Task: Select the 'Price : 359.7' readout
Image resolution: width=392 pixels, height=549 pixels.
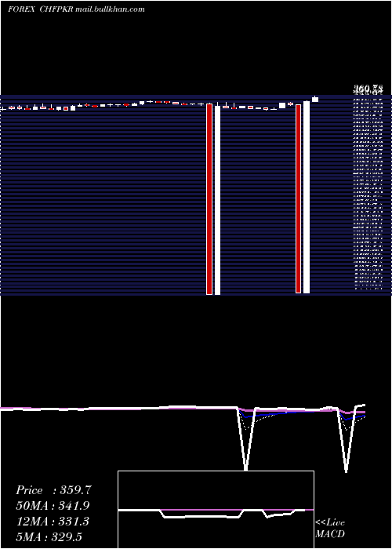Action: [x=53, y=490]
